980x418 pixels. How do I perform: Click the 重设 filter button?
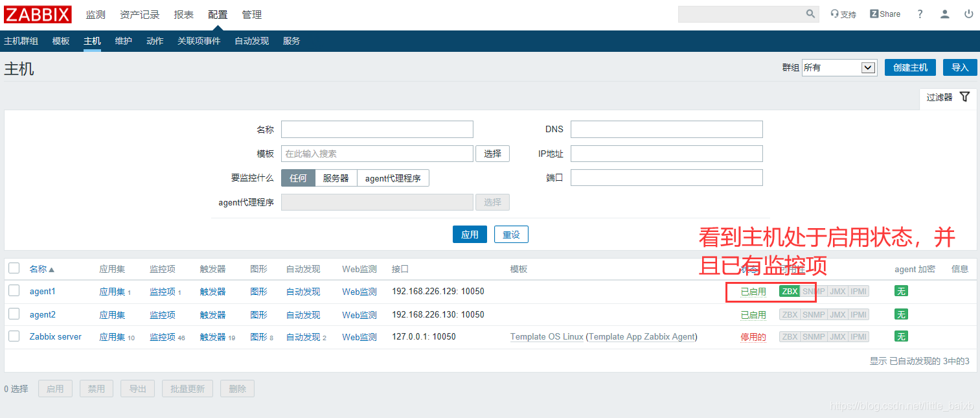click(511, 235)
